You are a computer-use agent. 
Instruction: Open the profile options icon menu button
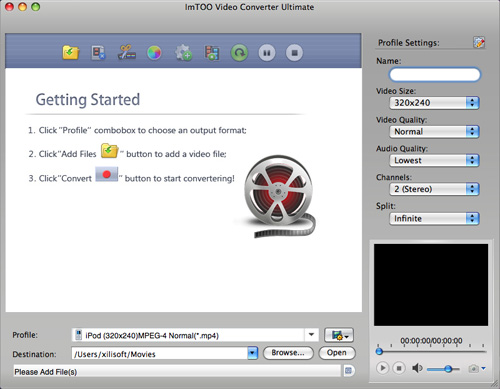339,335
